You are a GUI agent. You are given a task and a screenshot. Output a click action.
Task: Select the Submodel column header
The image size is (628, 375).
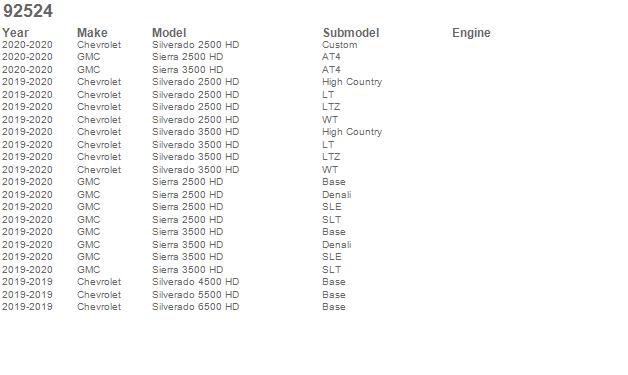(351, 33)
